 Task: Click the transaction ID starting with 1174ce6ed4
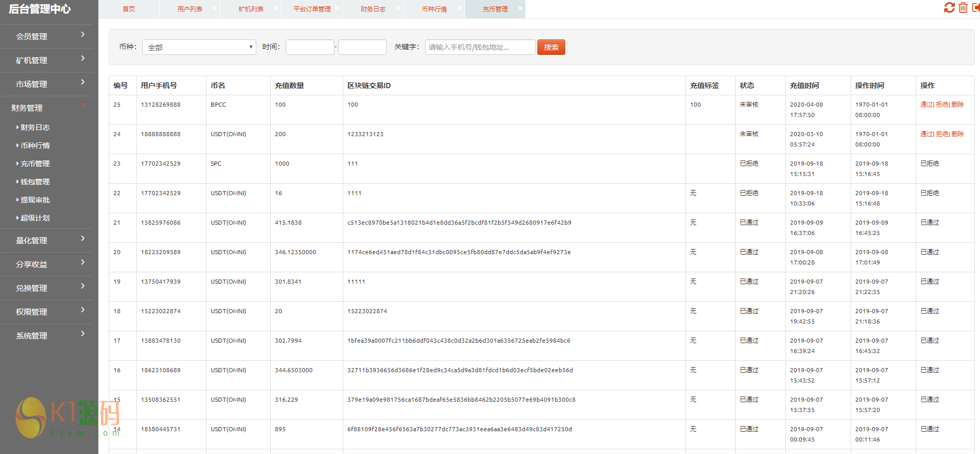pos(459,252)
